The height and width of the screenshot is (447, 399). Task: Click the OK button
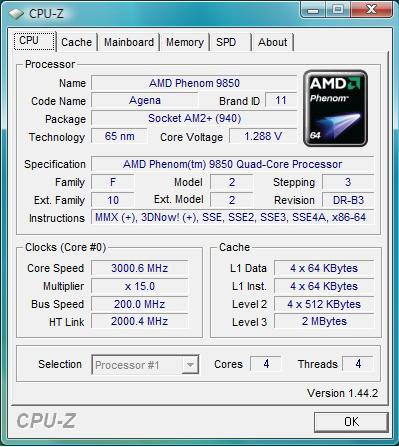coord(351,422)
